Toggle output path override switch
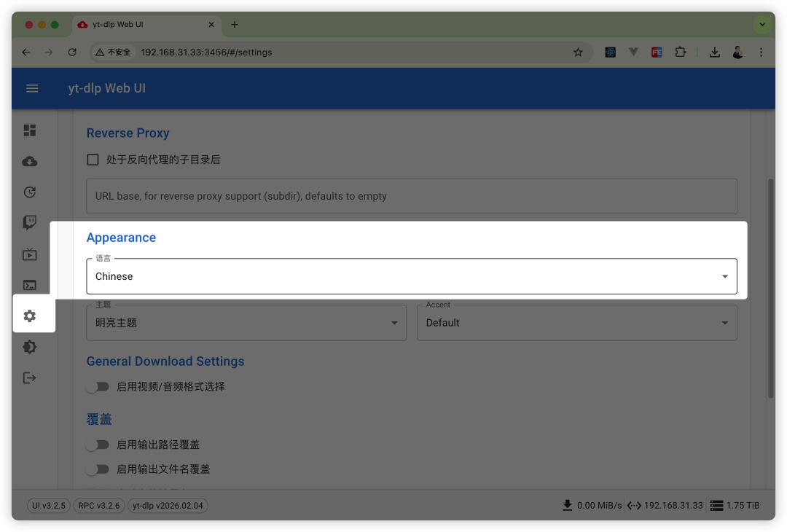 pyautogui.click(x=97, y=445)
